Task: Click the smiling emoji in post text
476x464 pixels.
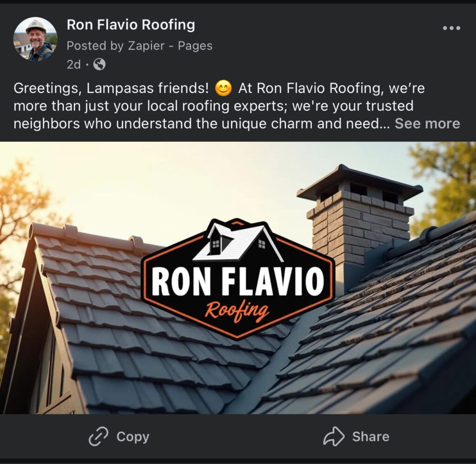Action: pos(224,88)
